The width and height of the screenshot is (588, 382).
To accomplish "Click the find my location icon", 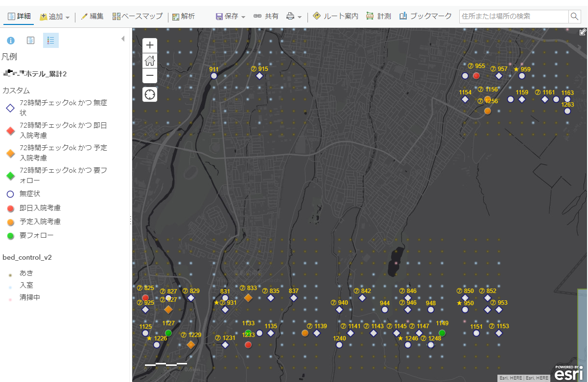I will (x=150, y=94).
